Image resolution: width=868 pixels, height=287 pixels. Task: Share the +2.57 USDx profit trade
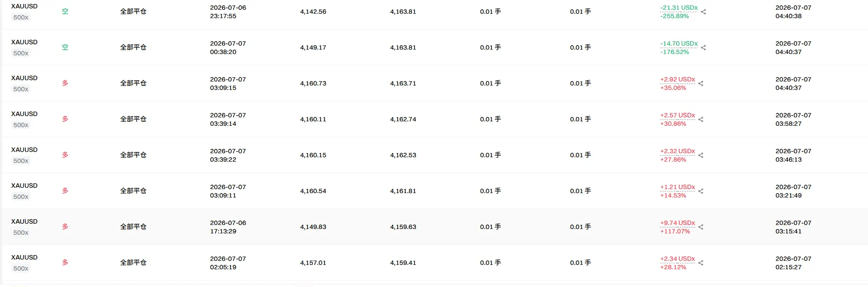pos(700,120)
